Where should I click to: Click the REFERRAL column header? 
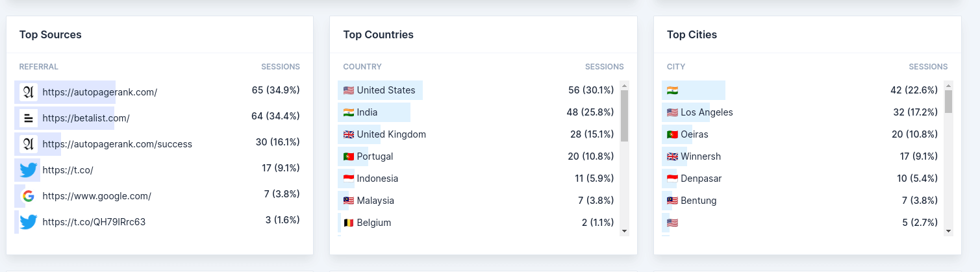[x=39, y=67]
